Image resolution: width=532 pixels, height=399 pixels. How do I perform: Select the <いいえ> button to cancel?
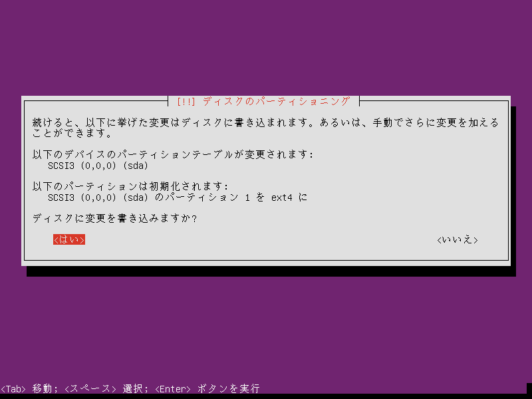(458, 239)
